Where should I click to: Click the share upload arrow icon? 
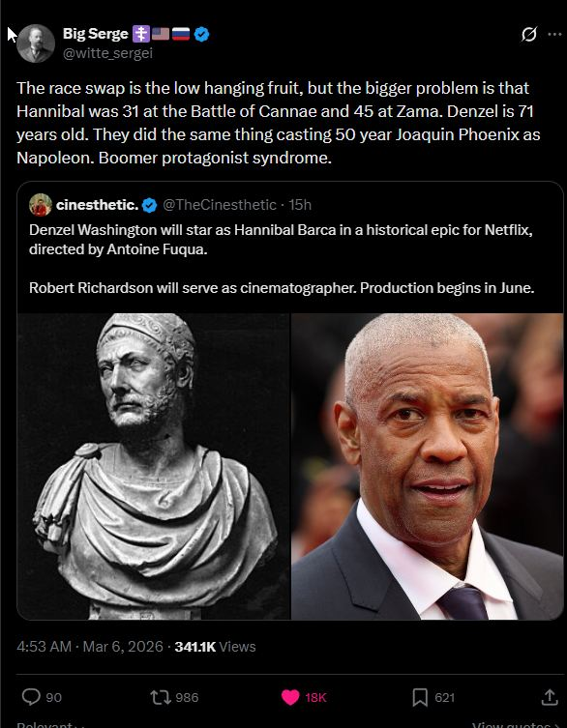pyautogui.click(x=550, y=696)
